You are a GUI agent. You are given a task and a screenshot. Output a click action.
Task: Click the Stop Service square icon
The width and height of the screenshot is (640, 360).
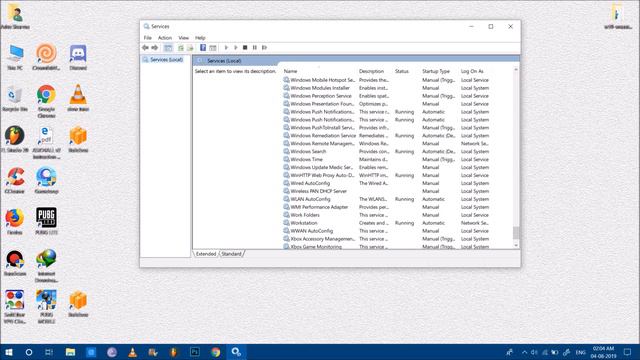point(245,48)
